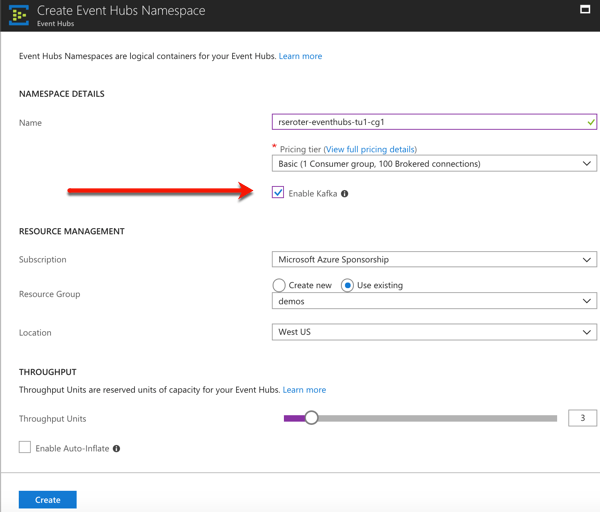Click Learn more link under Throughput
The image size is (600, 512).
click(x=304, y=390)
